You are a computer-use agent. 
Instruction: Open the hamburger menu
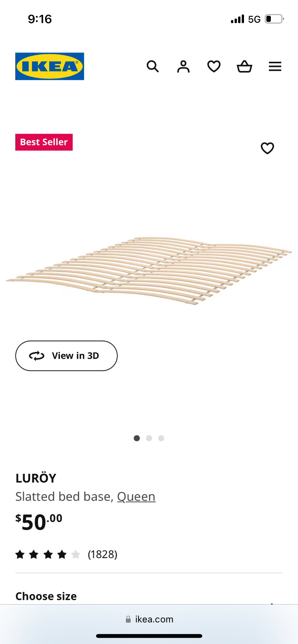pos(275,67)
